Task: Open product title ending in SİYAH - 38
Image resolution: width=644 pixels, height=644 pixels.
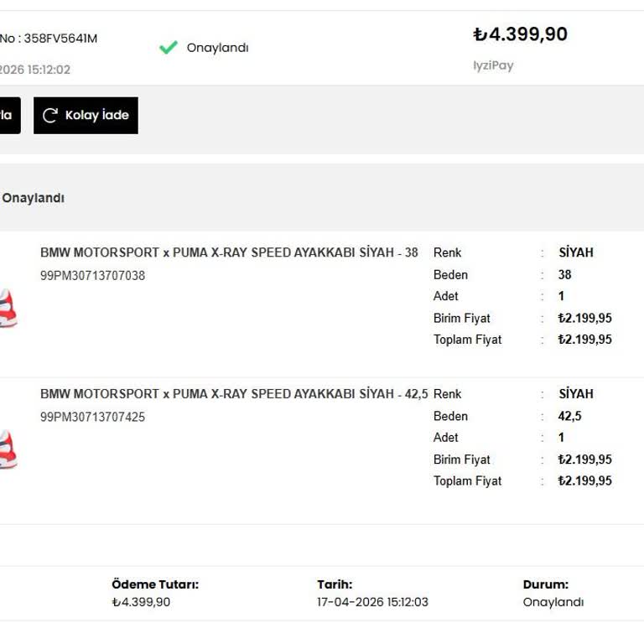Action: pyautogui.click(x=229, y=252)
